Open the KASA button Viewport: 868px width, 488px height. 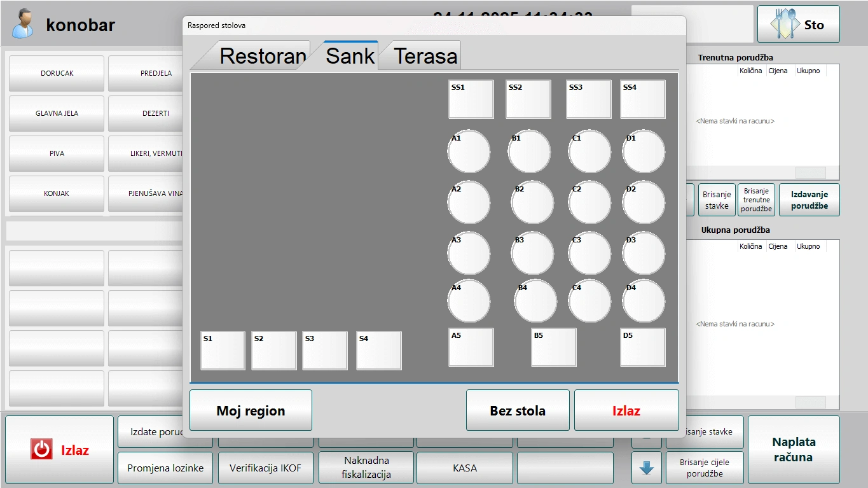pyautogui.click(x=465, y=468)
